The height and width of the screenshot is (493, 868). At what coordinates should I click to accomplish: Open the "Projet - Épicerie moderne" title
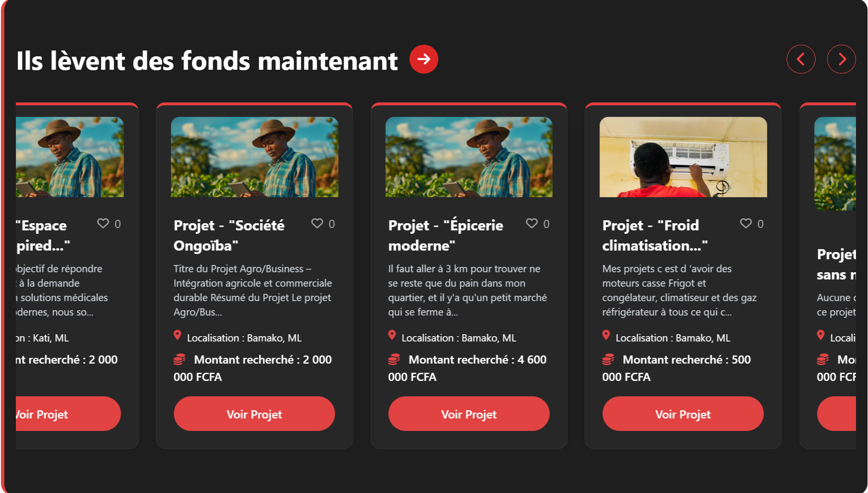[x=446, y=235]
